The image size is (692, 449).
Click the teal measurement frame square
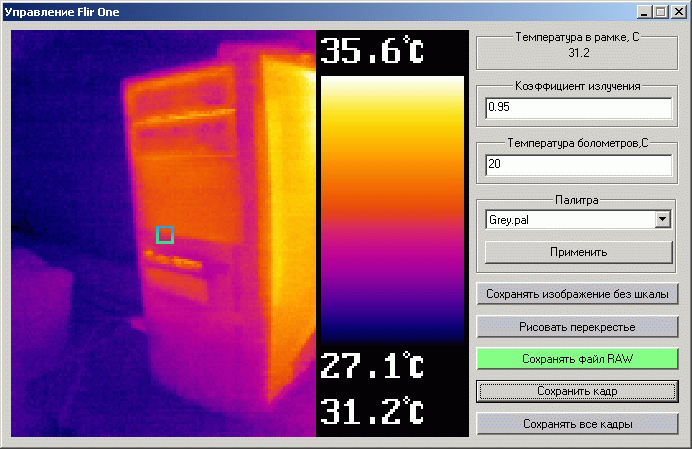pyautogui.click(x=165, y=235)
